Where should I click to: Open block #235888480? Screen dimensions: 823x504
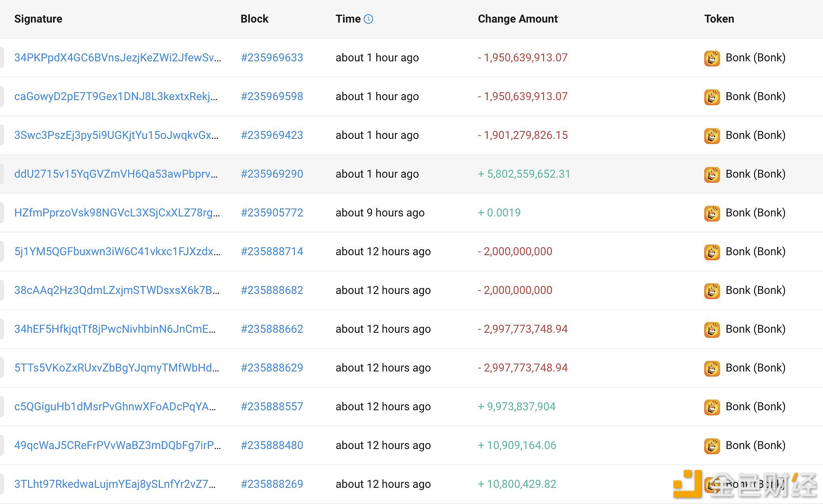click(x=272, y=445)
